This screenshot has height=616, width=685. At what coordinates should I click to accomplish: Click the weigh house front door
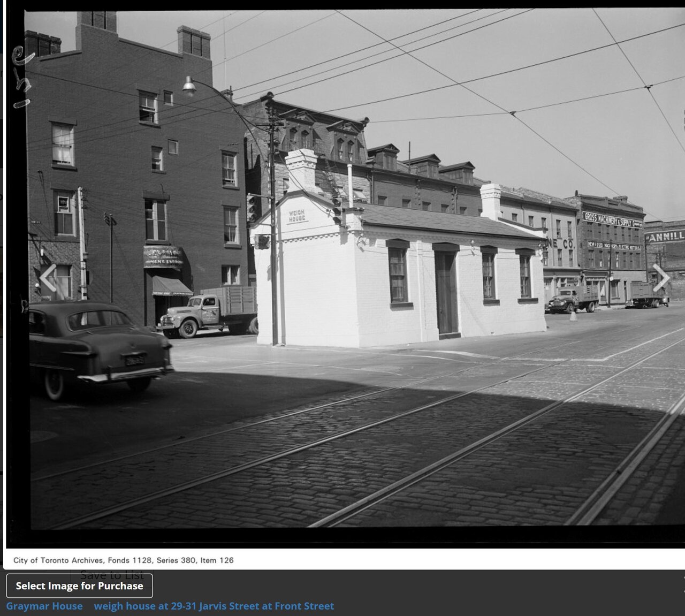(x=446, y=292)
